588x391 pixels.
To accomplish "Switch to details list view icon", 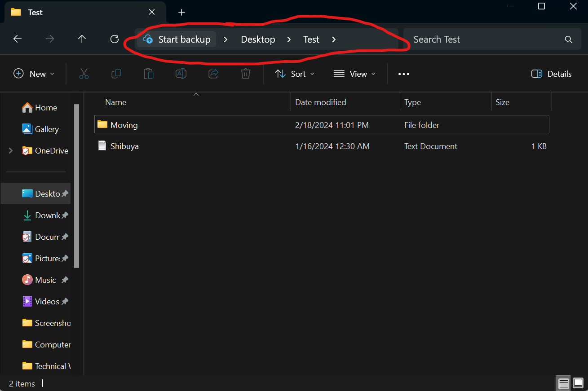I will tap(563, 383).
